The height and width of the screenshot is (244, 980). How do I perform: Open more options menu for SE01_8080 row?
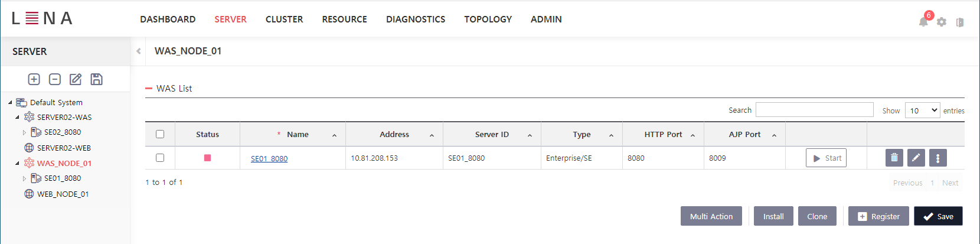tap(937, 158)
